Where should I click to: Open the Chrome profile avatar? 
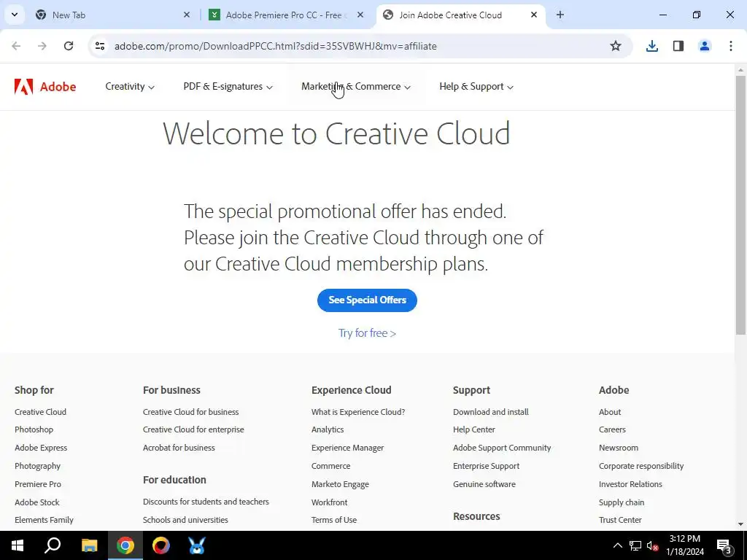pyautogui.click(x=705, y=46)
